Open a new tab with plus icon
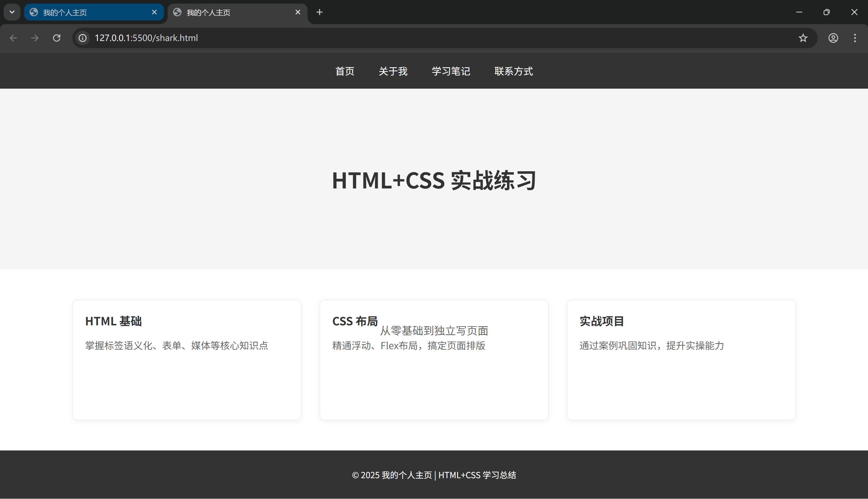This screenshot has height=499, width=868. tap(319, 12)
